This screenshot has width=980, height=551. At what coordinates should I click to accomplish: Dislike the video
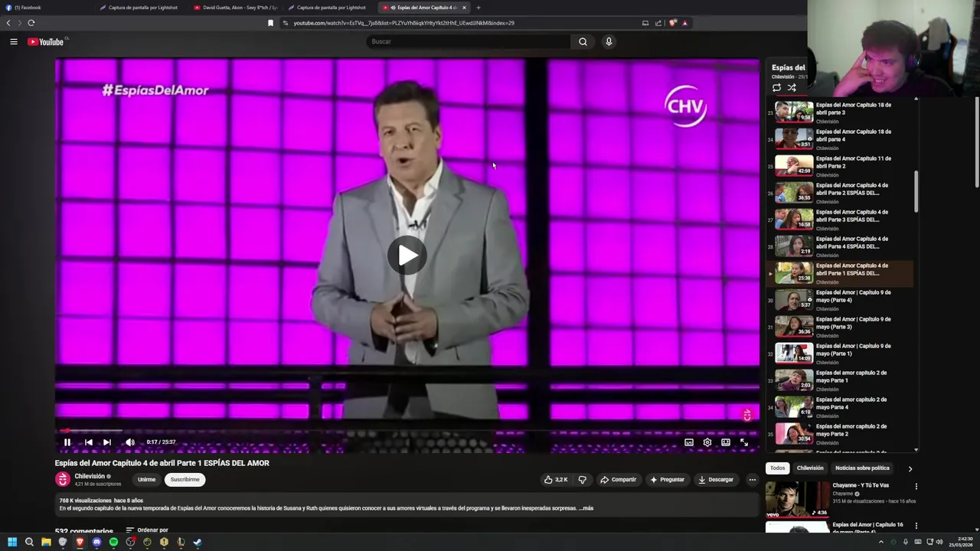click(x=583, y=480)
